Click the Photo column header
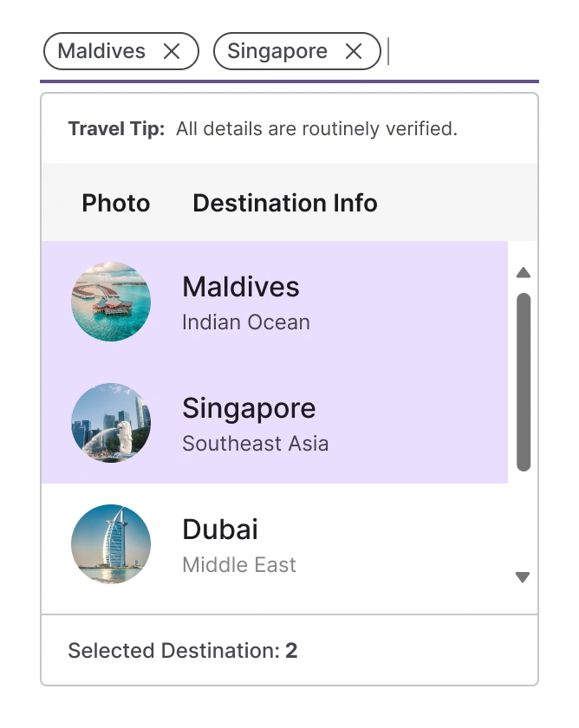The image size is (579, 728). 116,203
